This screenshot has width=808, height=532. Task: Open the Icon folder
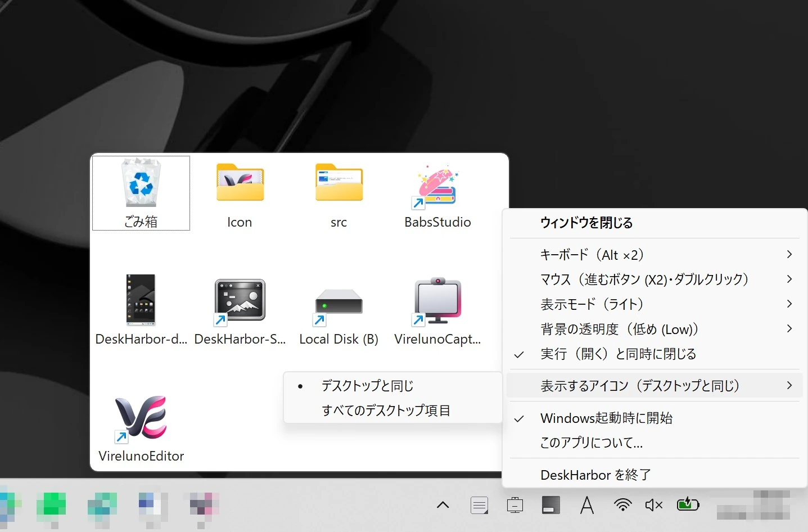coord(240,182)
